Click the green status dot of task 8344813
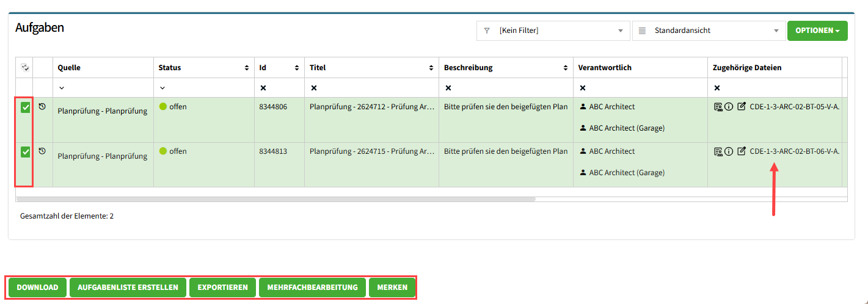 pyautogui.click(x=163, y=151)
